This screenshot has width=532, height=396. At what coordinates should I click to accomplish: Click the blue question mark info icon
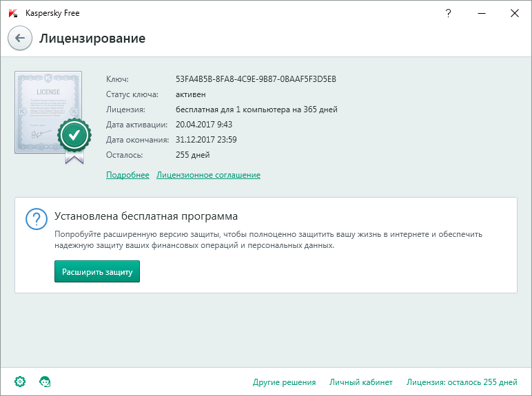[37, 219]
